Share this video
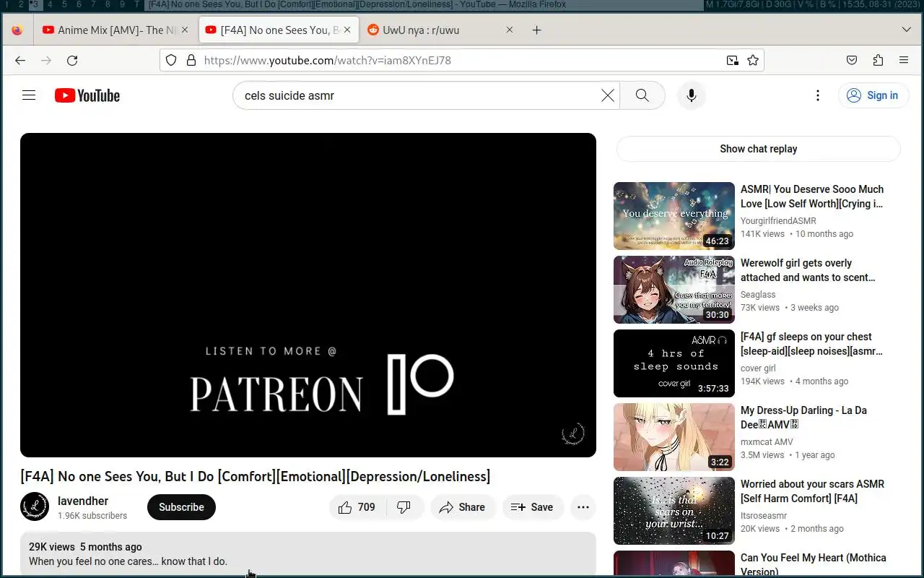 (463, 507)
